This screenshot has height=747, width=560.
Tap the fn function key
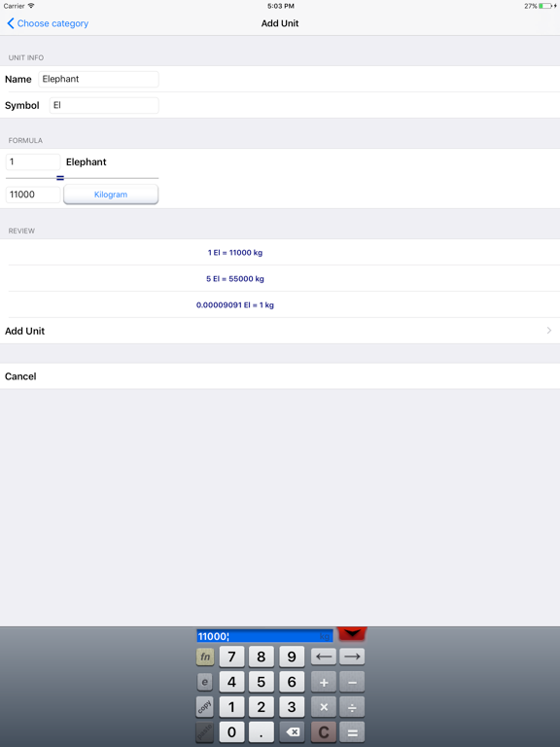tap(205, 657)
